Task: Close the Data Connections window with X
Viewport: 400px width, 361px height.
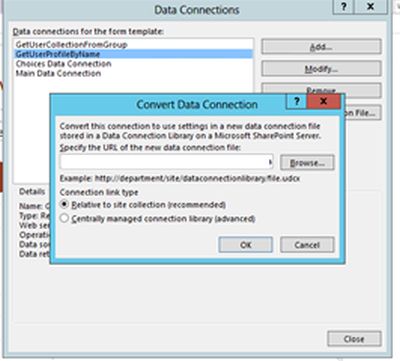Action: [371, 7]
